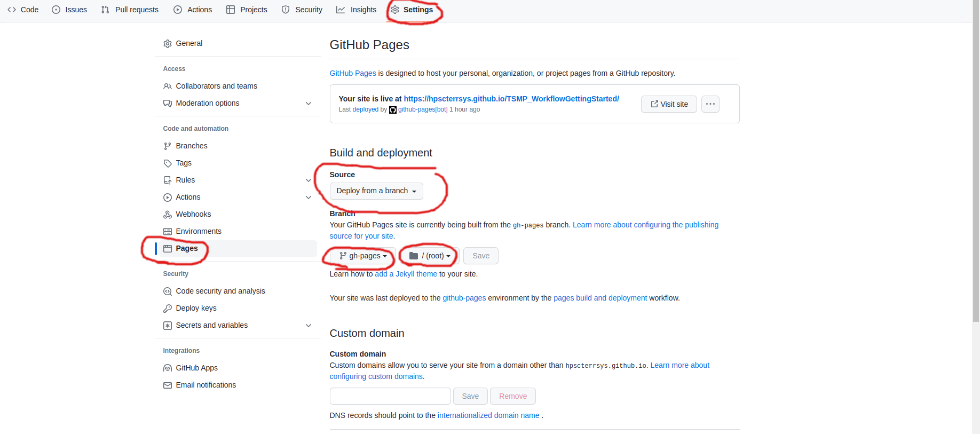Go to the Insights tab
The width and height of the screenshot is (980, 434).
[357, 10]
